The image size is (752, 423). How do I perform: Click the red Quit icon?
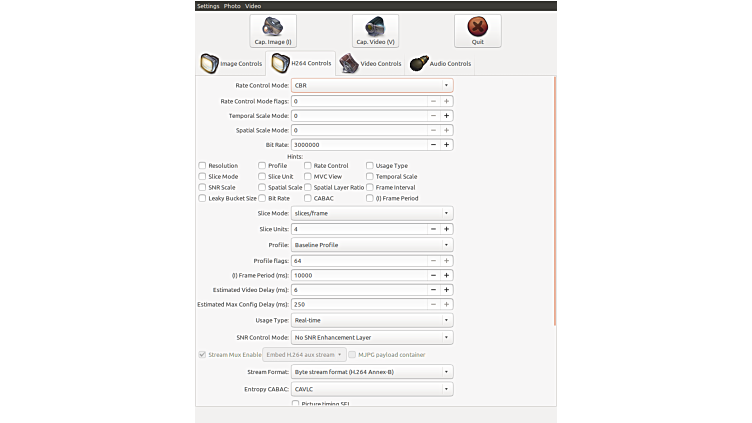tap(478, 27)
